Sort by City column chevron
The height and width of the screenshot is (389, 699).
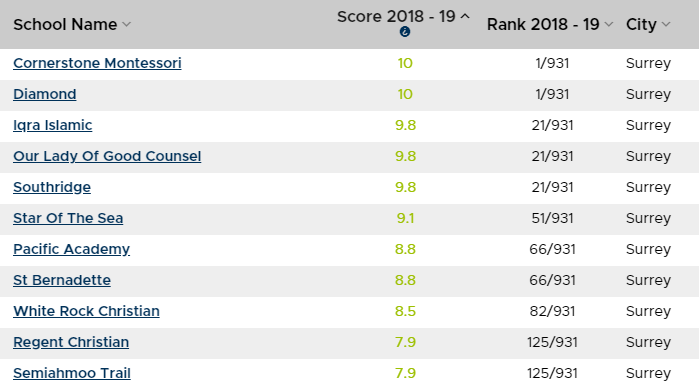point(666,25)
